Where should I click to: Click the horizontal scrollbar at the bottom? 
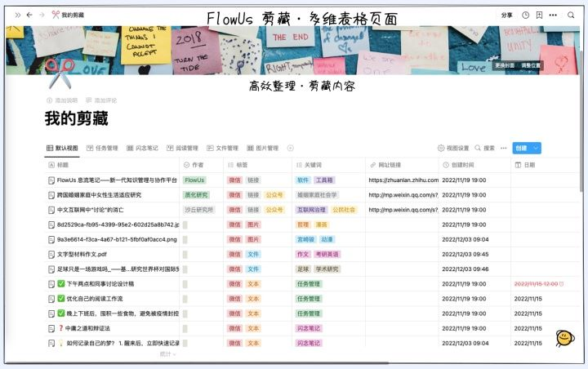(x=198, y=362)
